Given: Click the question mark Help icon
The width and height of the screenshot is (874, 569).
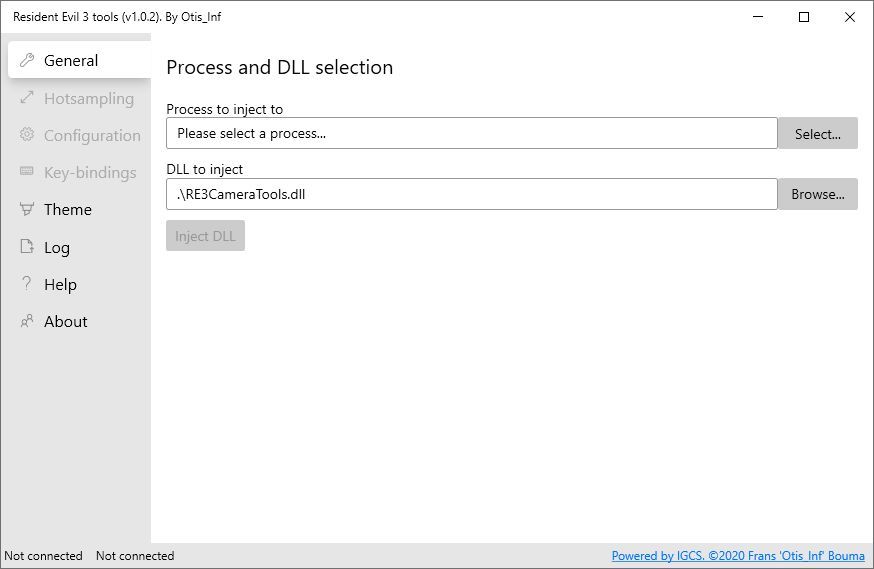Looking at the screenshot, I should click(x=27, y=284).
